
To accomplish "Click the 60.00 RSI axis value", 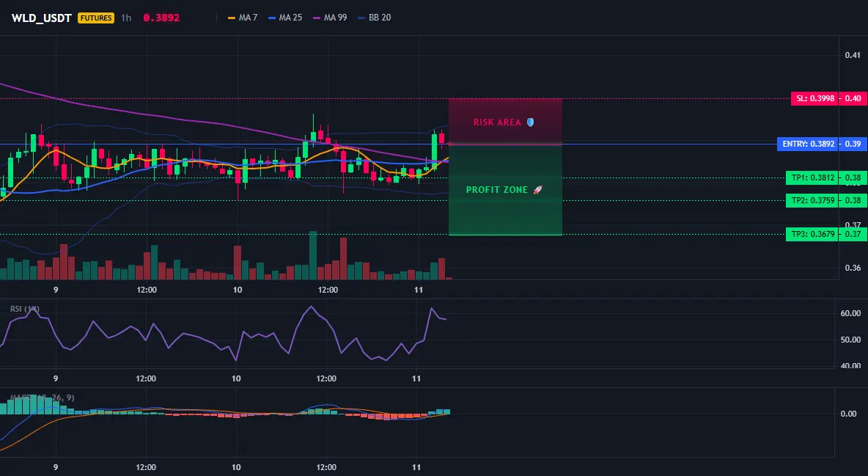I will coord(851,313).
